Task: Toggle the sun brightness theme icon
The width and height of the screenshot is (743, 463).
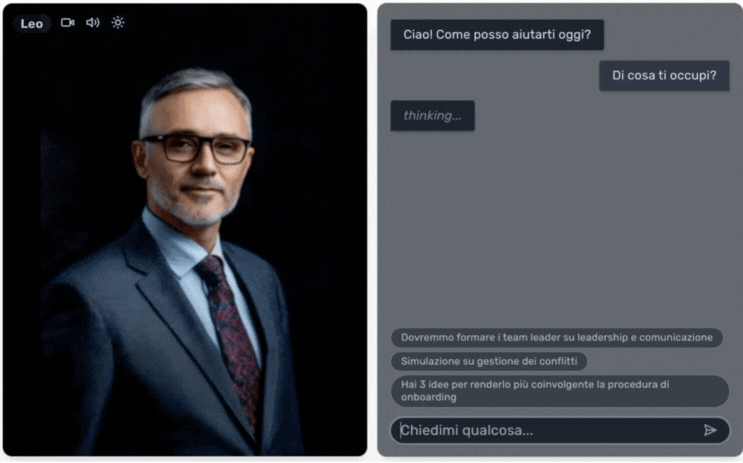Action: [x=118, y=23]
